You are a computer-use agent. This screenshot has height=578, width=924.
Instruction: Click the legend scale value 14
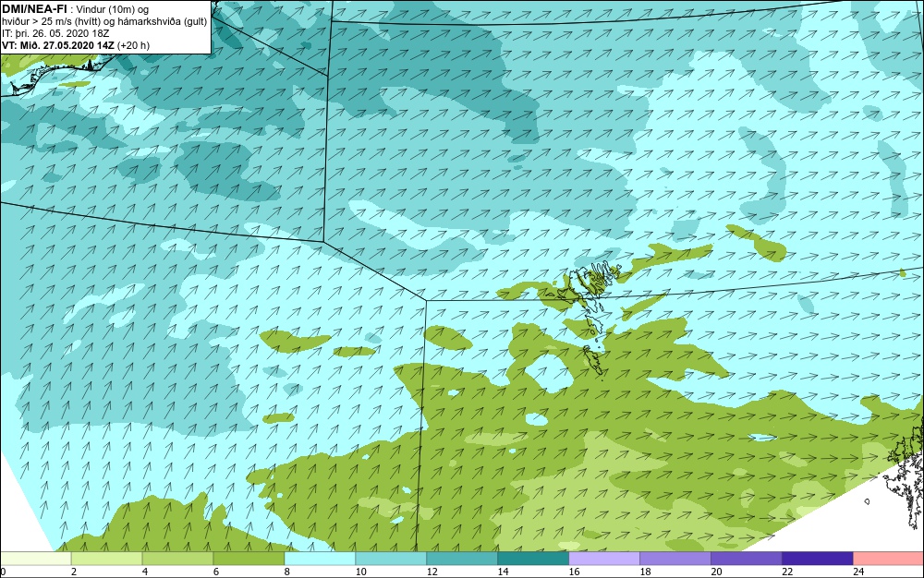tap(504, 572)
